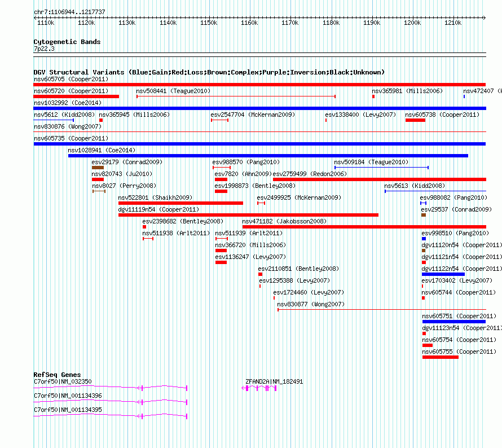
Task: Select esv1724460 (Levy2007) label
Action: pos(309,292)
